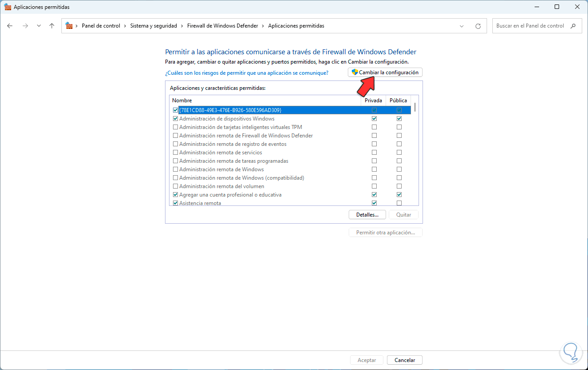Open the Sistema y seguridad breadcrumb
This screenshot has width=588, height=370.
(153, 26)
